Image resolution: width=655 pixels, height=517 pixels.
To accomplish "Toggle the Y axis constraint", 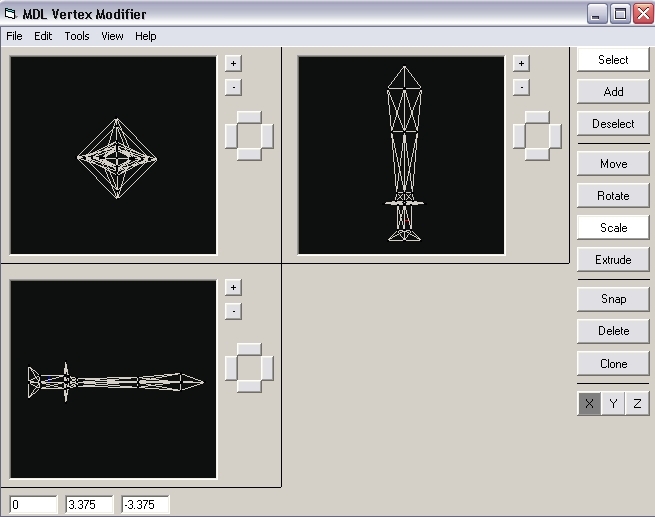I will click(x=613, y=403).
